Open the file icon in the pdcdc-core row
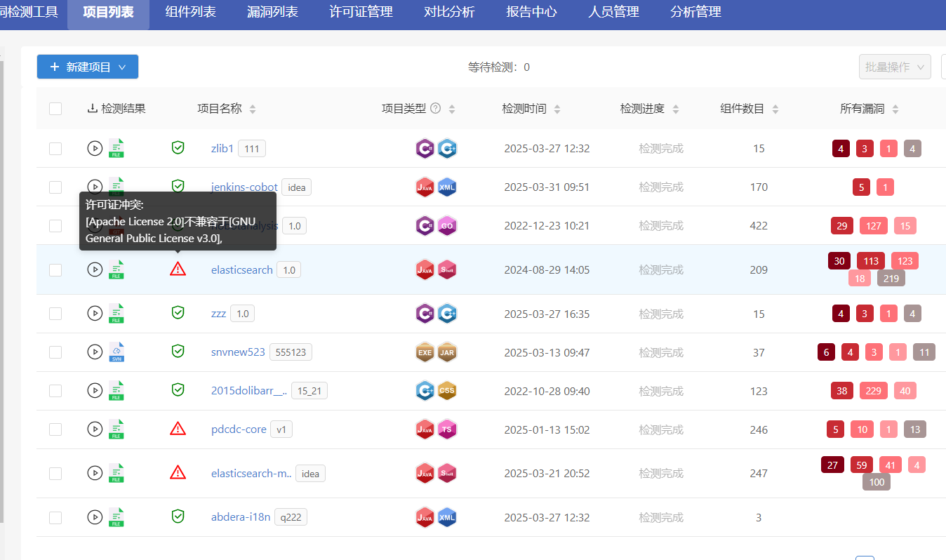This screenshot has height=560, width=946. click(x=116, y=429)
